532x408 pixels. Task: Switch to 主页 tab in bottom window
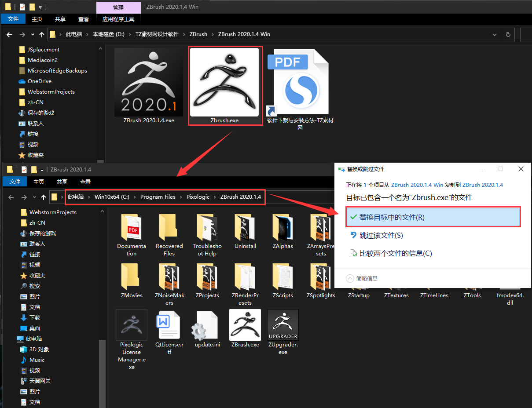[39, 182]
